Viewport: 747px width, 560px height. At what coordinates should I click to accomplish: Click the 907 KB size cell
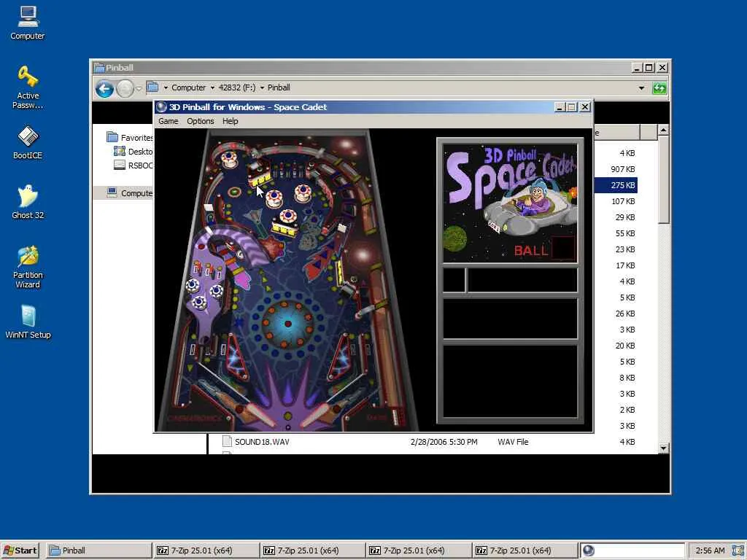coord(622,169)
